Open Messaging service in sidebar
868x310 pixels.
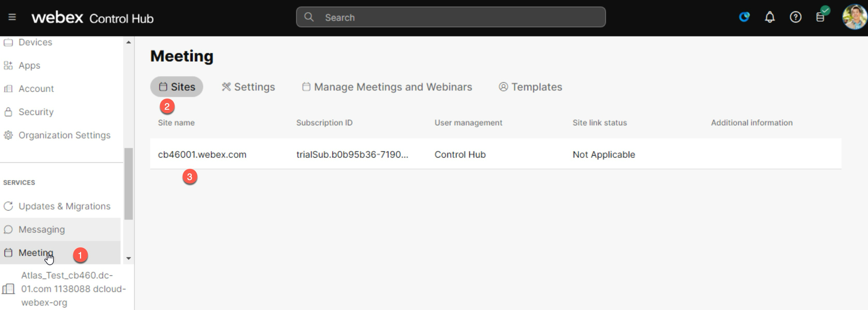tap(42, 229)
